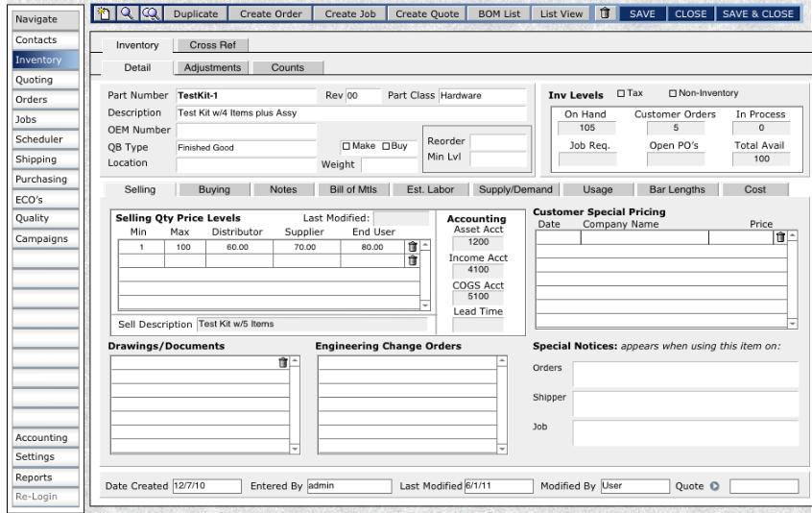
Task: Click trash icon on empty price row
Action: [412, 260]
